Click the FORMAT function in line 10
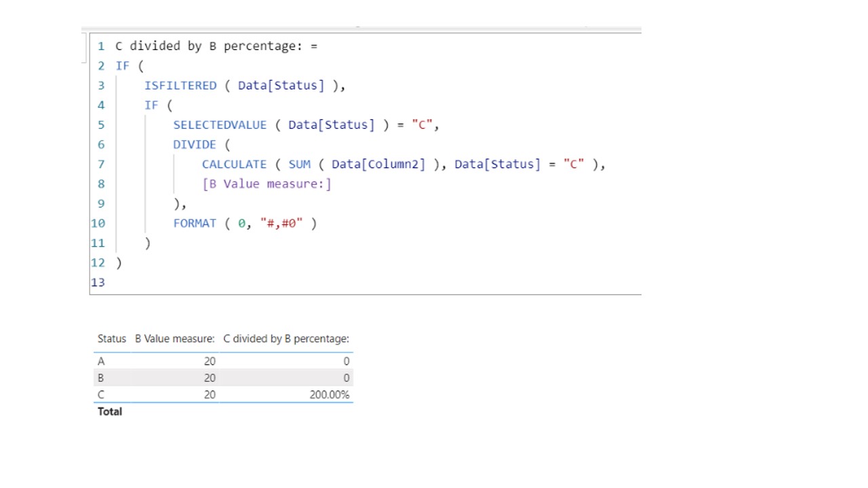868x488 pixels. (195, 223)
